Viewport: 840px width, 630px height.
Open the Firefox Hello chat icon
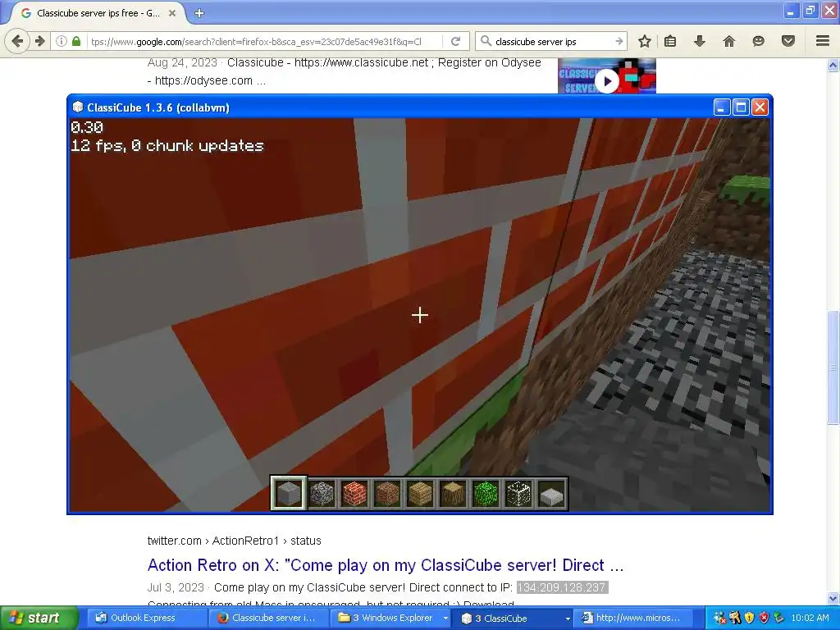tap(758, 41)
